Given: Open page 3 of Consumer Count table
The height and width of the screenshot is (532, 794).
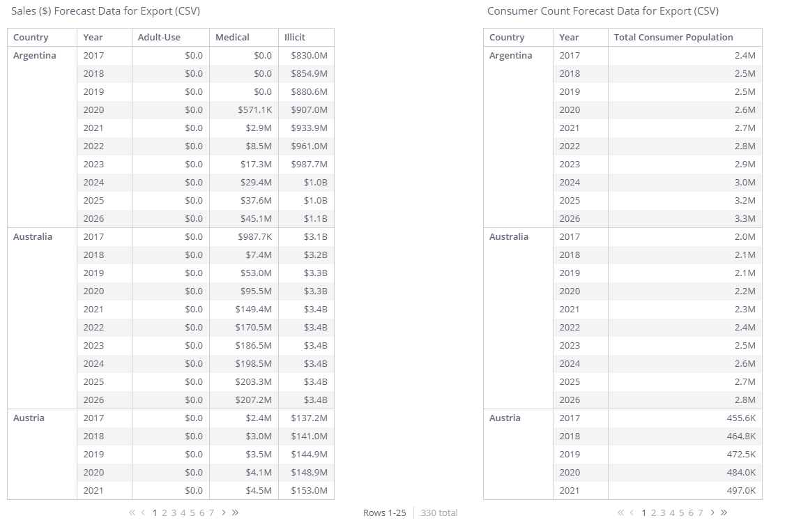Looking at the screenshot, I should pos(663,512).
